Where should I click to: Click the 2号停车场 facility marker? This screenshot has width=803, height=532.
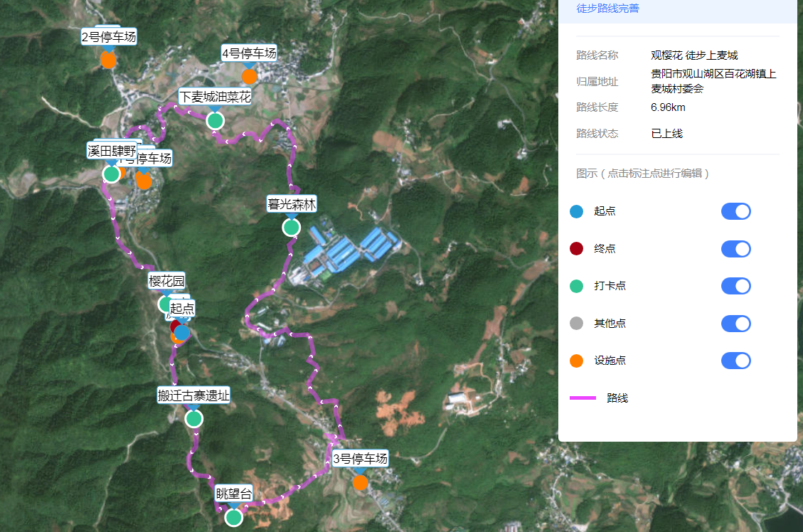[x=108, y=60]
